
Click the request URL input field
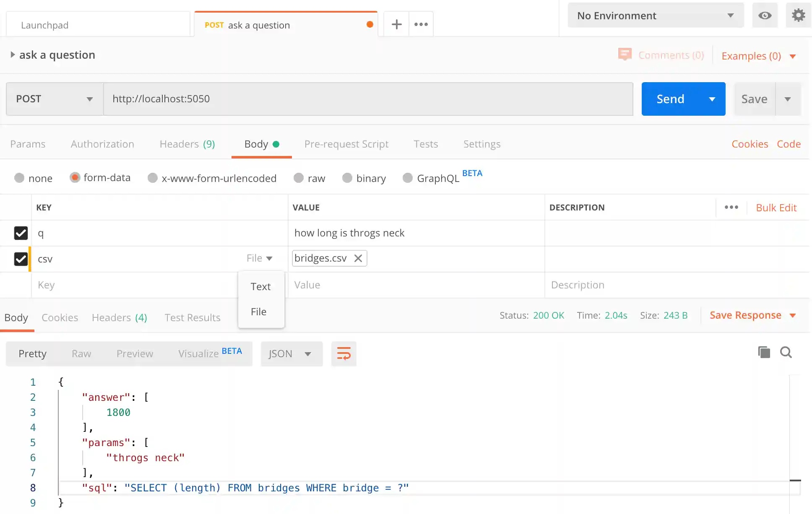pyautogui.click(x=368, y=99)
